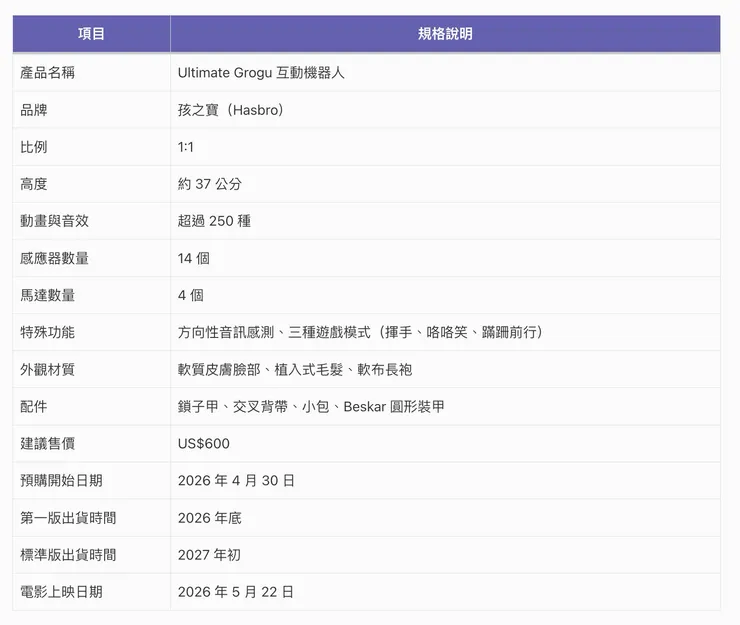Image resolution: width=740 pixels, height=625 pixels.
Task: Click the 外觀材質 row label
Action: click(47, 370)
